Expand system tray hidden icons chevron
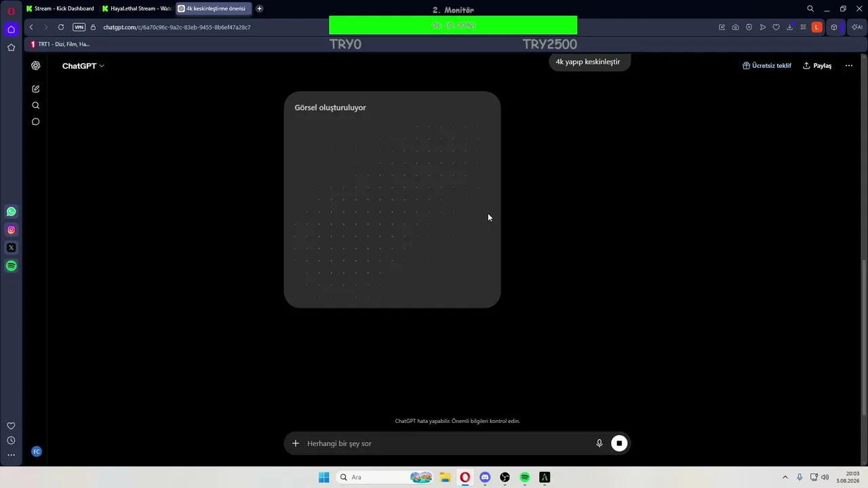The height and width of the screenshot is (488, 868). point(785,477)
